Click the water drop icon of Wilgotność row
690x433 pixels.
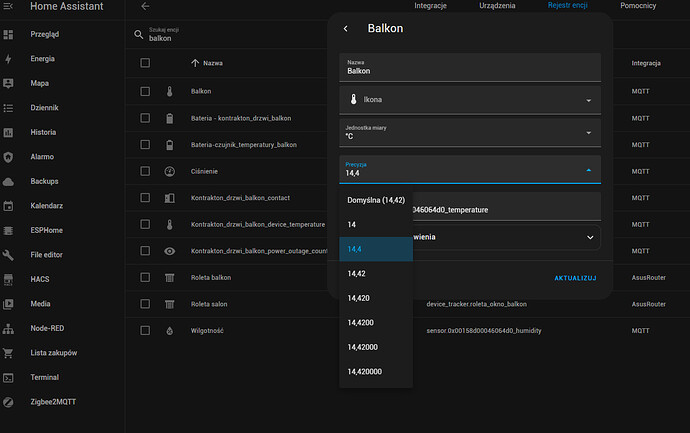169,331
